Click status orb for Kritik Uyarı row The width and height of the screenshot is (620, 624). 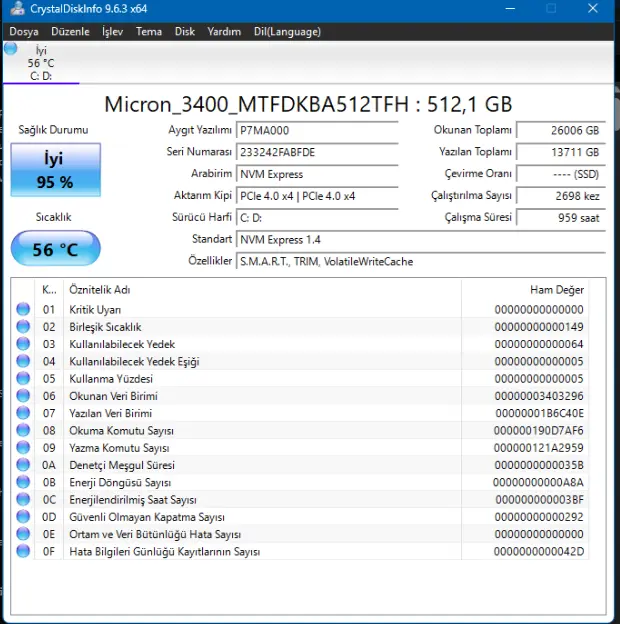[23, 309]
